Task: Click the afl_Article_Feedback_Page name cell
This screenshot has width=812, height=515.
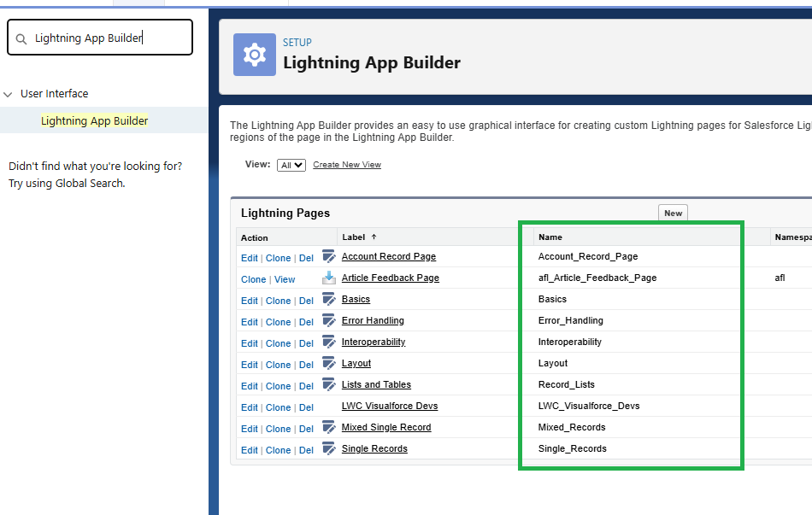Action: point(597,278)
